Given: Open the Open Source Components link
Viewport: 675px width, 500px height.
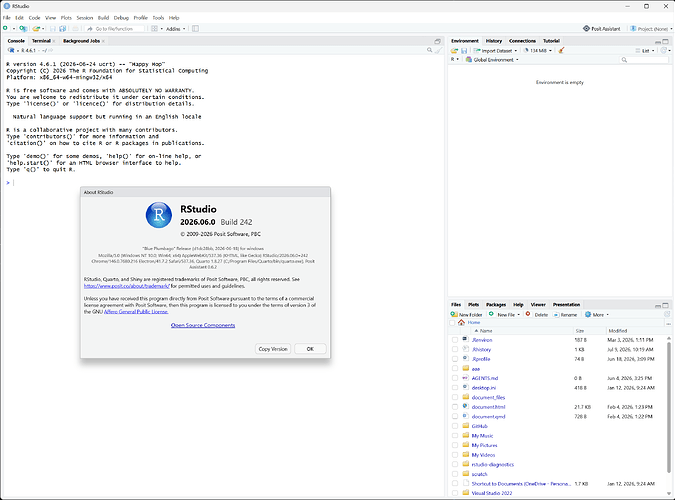Looking at the screenshot, I should [x=203, y=325].
